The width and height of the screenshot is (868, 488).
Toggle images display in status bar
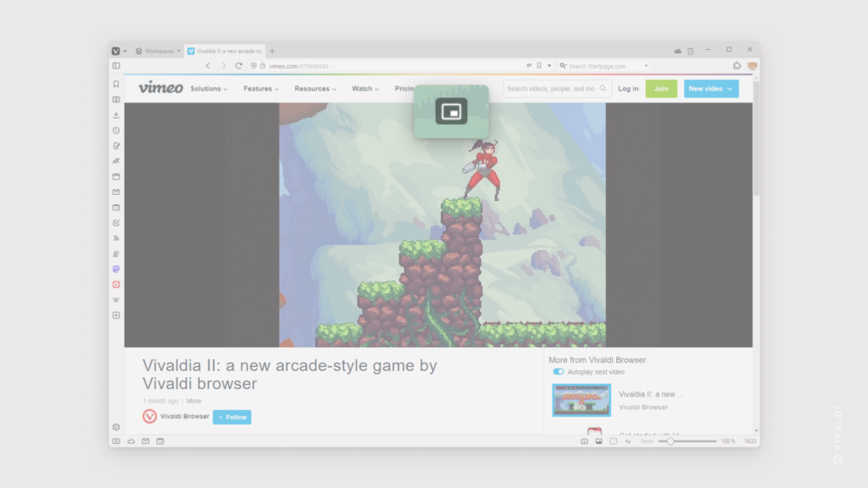[x=599, y=441]
